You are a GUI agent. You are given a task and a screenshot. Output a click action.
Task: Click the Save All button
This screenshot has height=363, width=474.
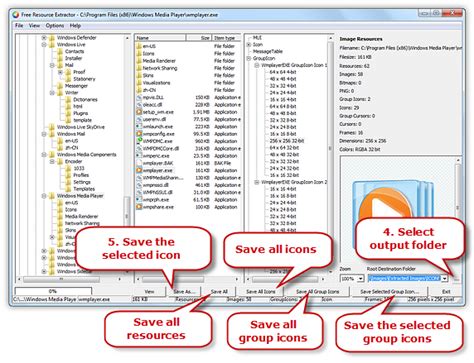point(219,291)
